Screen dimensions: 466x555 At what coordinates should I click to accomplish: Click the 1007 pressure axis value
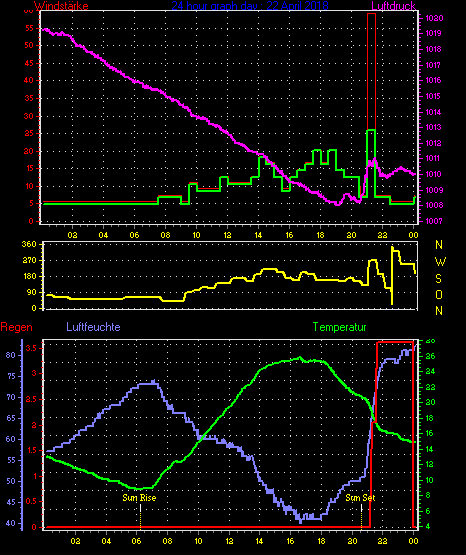click(433, 221)
